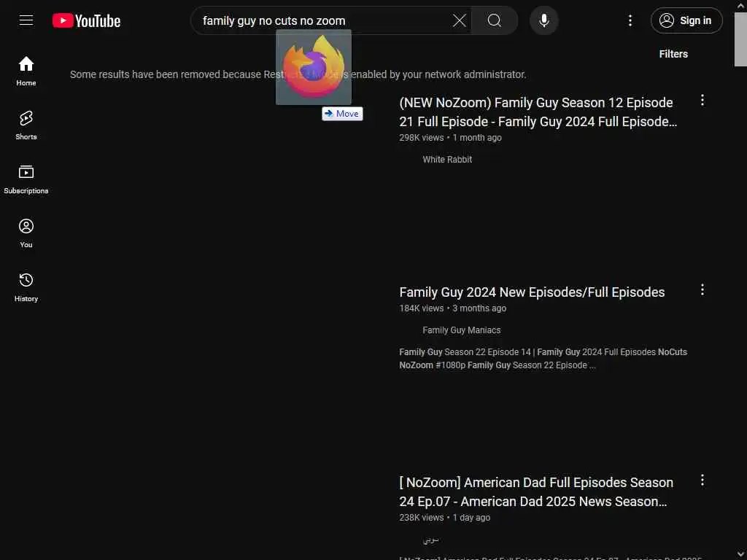Click the page scrollbar thumb
747x560 pixels.
coord(740,39)
